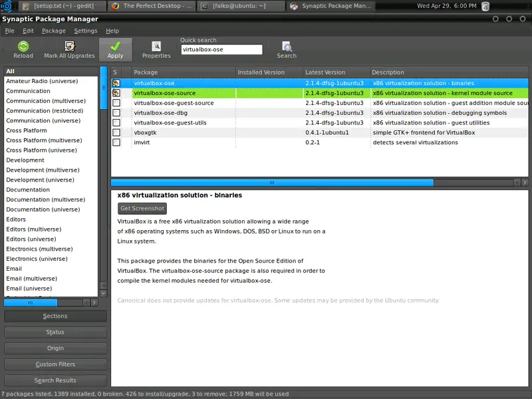Toggle checkbox for vboxgtk package
The image size is (532, 399).
(x=116, y=132)
